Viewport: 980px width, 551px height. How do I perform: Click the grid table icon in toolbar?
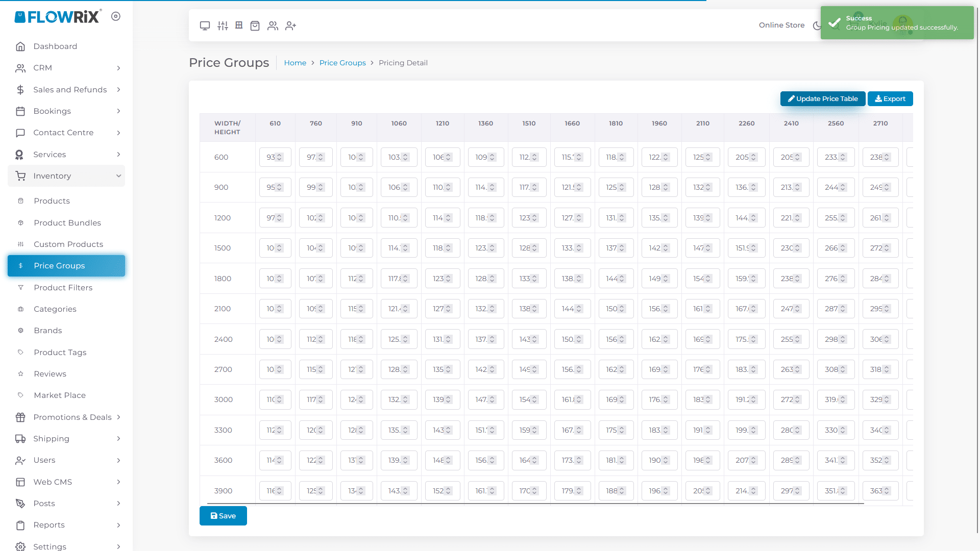(239, 25)
